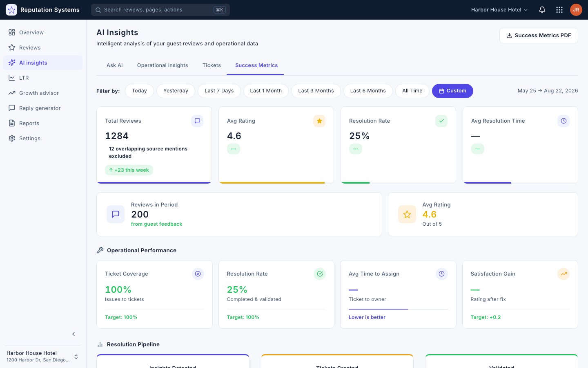The width and height of the screenshot is (588, 368).
Task: Apply the Last 7 Days filter
Action: coord(219,91)
